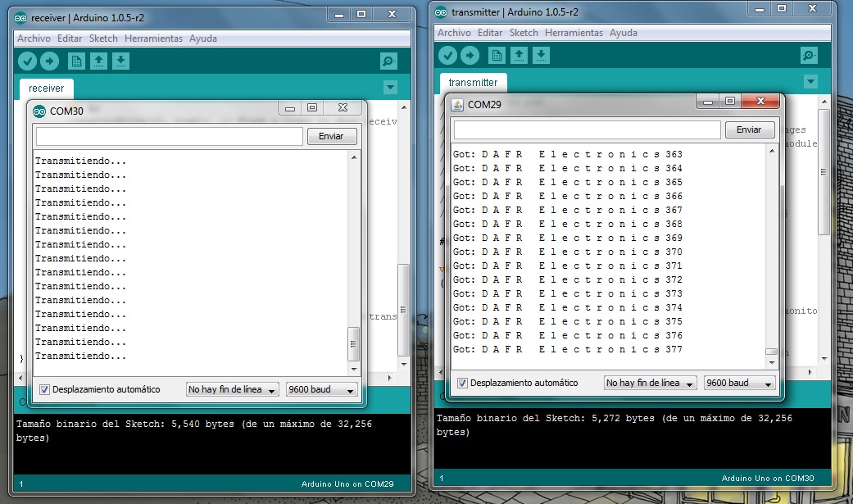Open Herramientas menu in transmitter window
Viewport: 853px width, 504px height.
pyautogui.click(x=574, y=33)
